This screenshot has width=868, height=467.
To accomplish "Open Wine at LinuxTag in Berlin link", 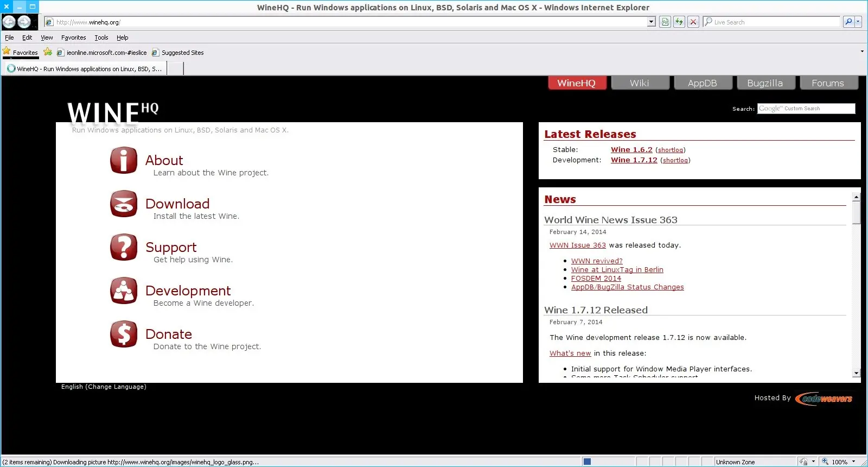I will click(617, 270).
